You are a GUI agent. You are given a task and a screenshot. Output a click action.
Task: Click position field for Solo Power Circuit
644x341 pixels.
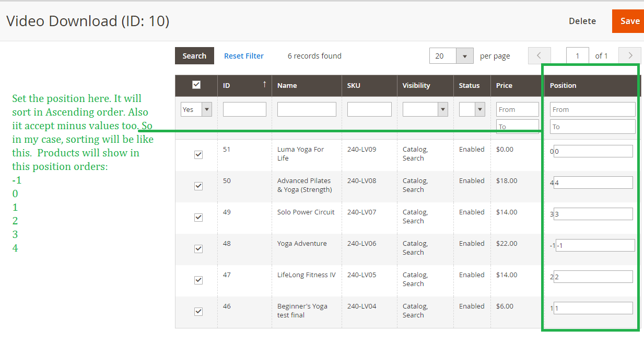point(593,214)
